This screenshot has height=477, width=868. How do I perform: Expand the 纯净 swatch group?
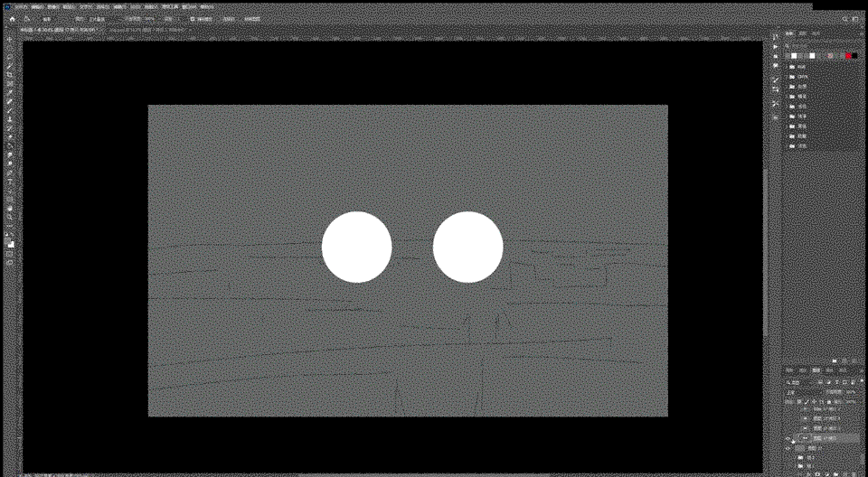click(788, 117)
